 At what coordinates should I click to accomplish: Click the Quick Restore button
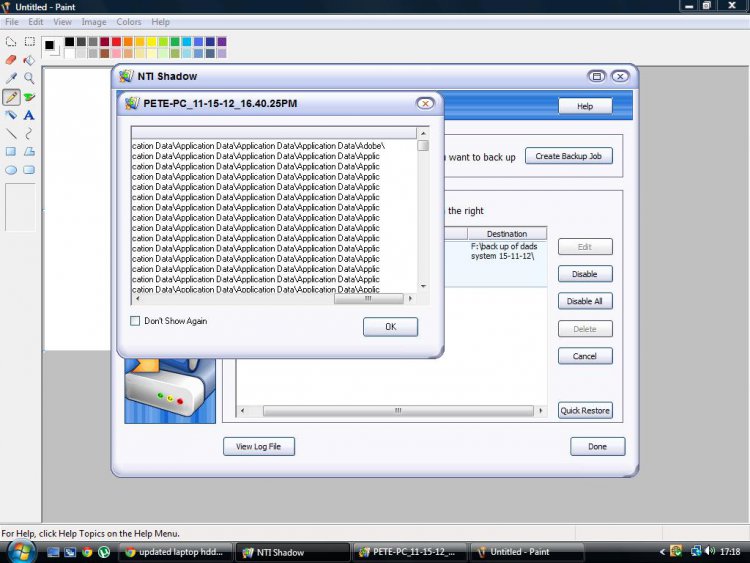pyautogui.click(x=585, y=410)
